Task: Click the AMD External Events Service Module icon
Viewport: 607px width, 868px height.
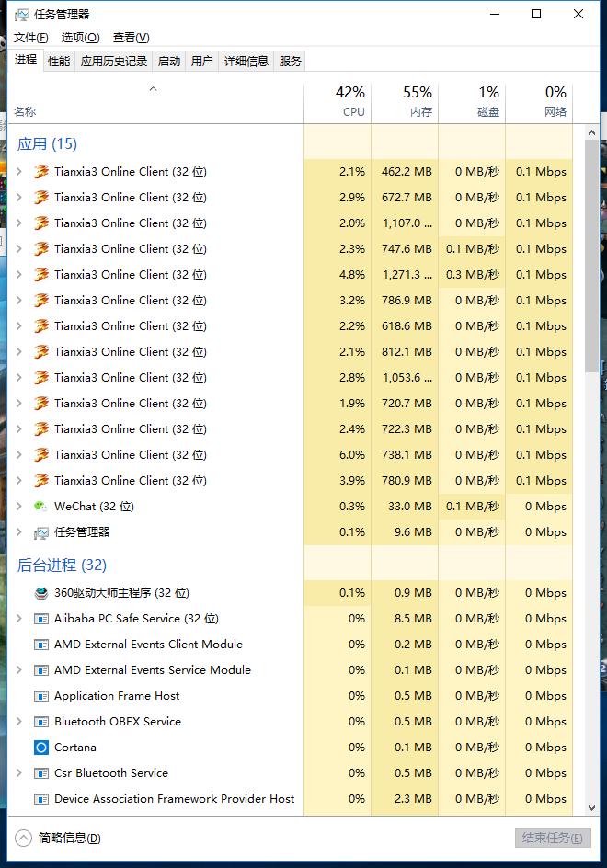Action: (x=41, y=670)
